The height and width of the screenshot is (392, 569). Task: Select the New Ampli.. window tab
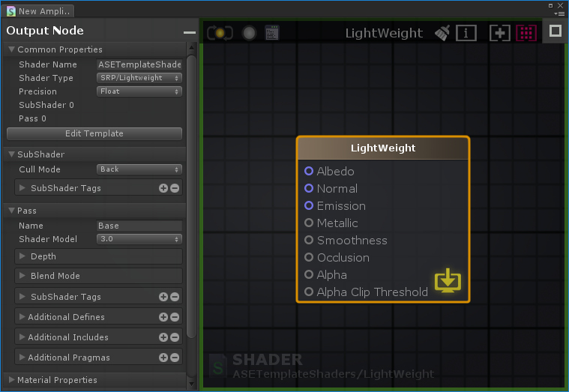(39, 11)
